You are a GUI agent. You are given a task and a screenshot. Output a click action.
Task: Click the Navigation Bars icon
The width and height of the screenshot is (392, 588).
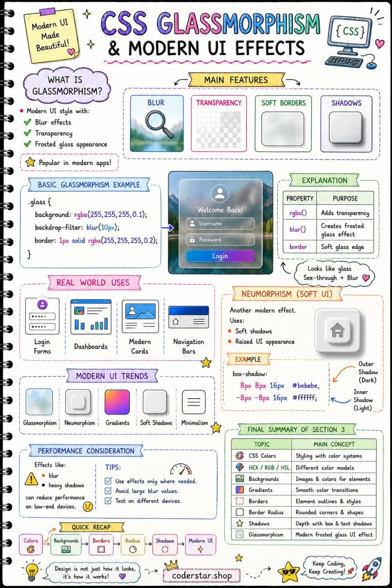(x=189, y=317)
